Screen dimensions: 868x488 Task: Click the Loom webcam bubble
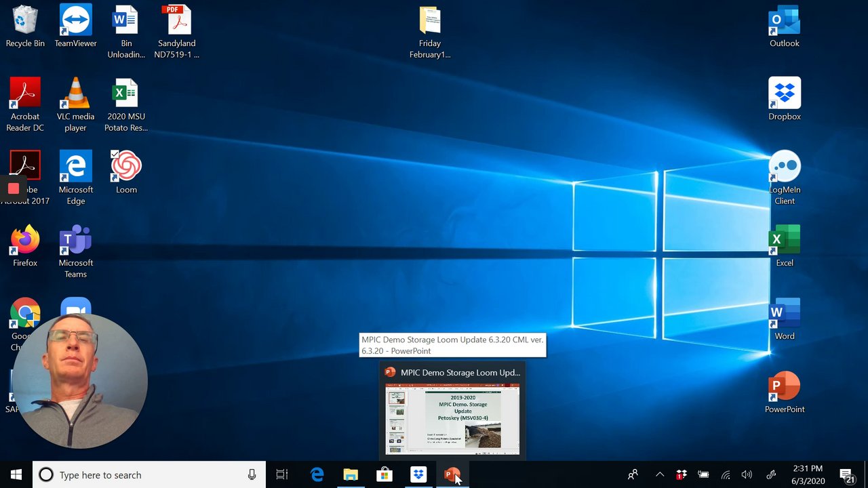[x=80, y=380]
